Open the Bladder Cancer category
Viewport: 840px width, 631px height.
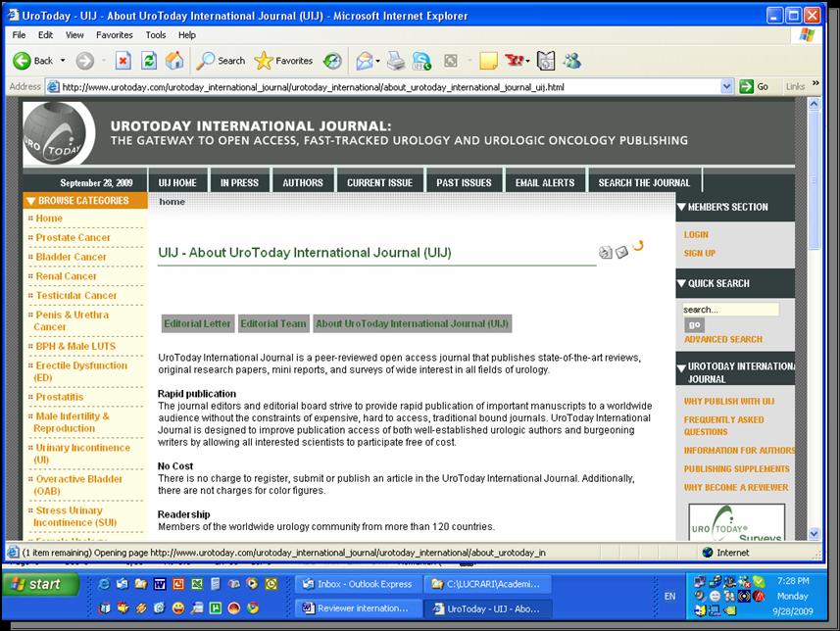[x=72, y=257]
